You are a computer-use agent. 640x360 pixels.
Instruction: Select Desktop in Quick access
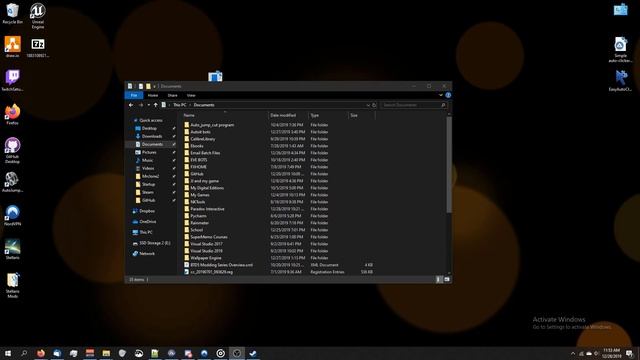(x=149, y=128)
